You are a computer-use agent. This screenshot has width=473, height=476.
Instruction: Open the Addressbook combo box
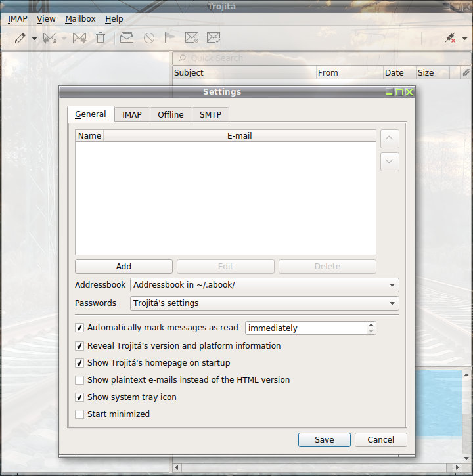[x=265, y=285]
